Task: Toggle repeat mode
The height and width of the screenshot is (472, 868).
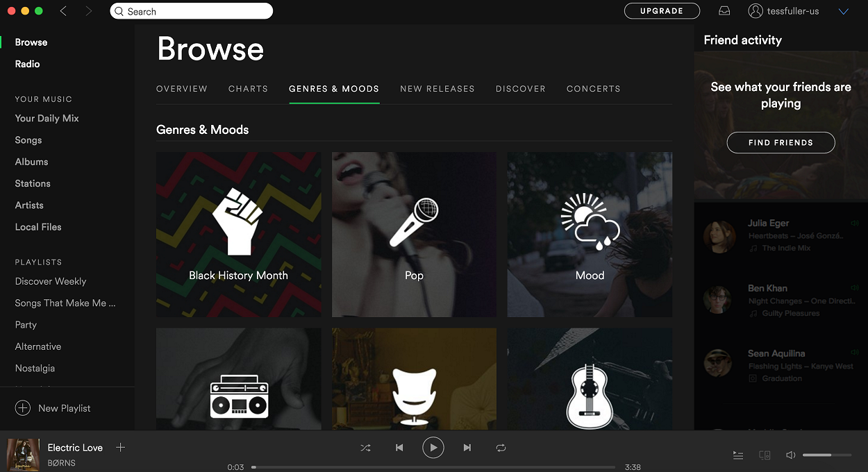Action: tap(501, 448)
